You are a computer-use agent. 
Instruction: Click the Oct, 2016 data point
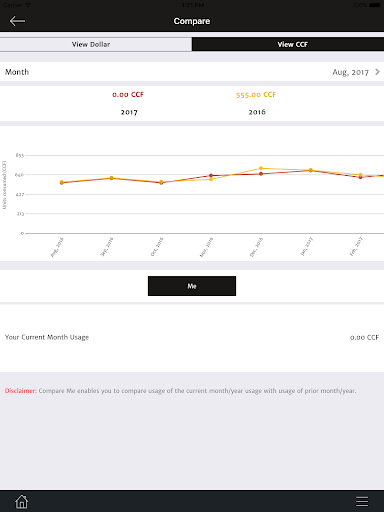click(x=161, y=182)
